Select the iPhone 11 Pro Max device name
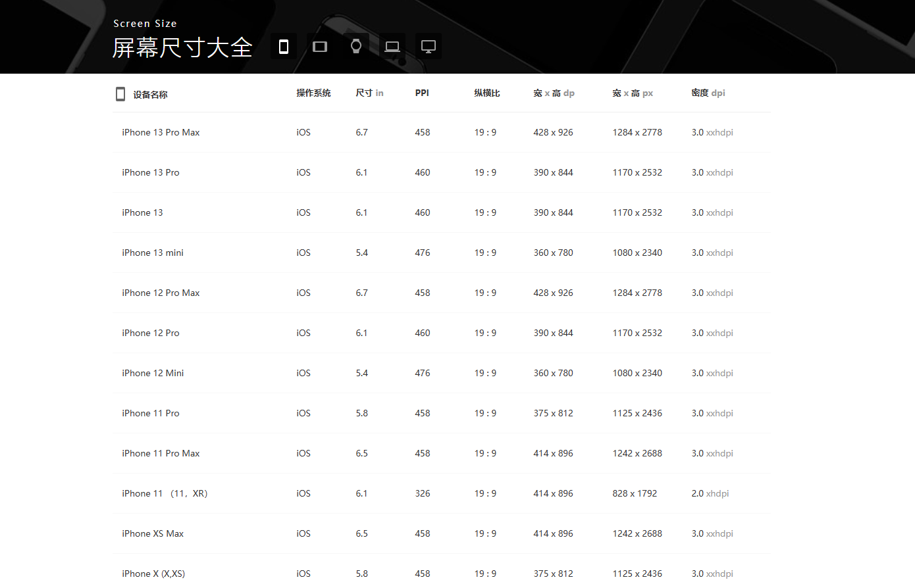Image resolution: width=915 pixels, height=588 pixels. [x=161, y=453]
